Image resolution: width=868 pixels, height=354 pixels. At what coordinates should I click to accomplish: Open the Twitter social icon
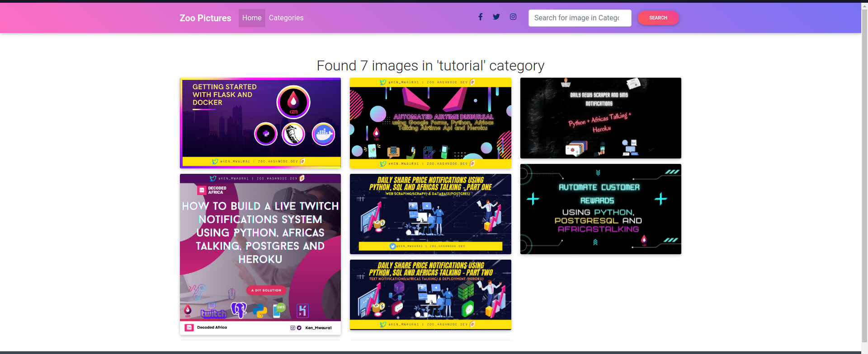(496, 17)
